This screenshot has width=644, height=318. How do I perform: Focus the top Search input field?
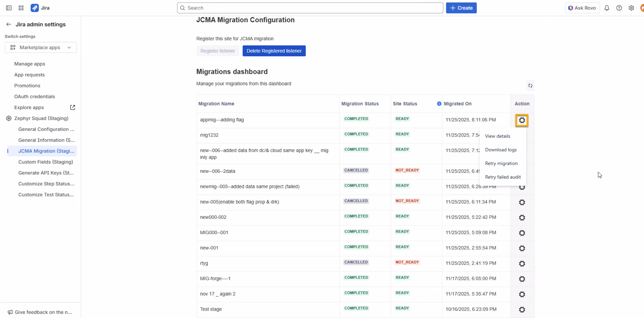[x=310, y=8]
